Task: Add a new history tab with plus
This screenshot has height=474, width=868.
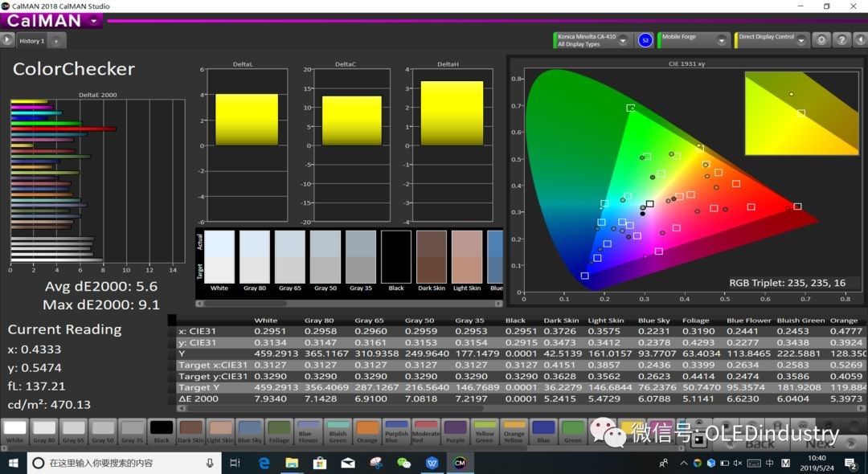Action: tap(56, 41)
